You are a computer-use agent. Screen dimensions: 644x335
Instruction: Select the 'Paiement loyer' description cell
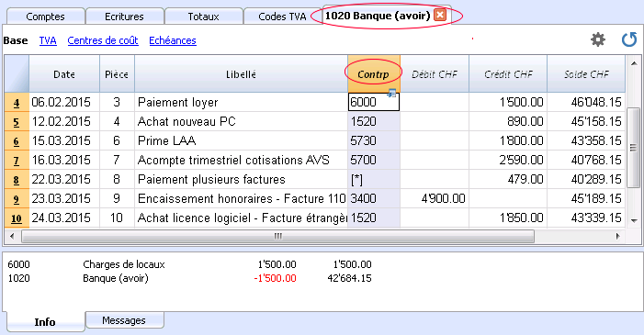[241, 102]
